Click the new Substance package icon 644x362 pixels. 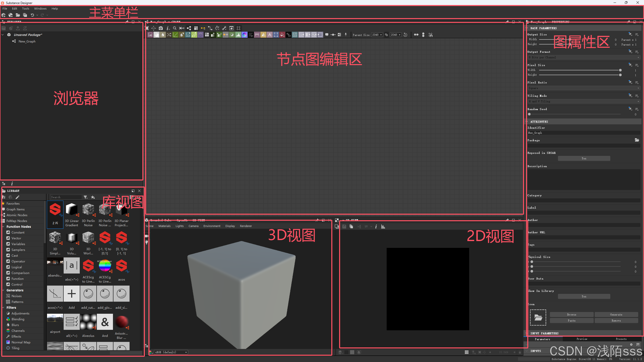tap(4, 15)
